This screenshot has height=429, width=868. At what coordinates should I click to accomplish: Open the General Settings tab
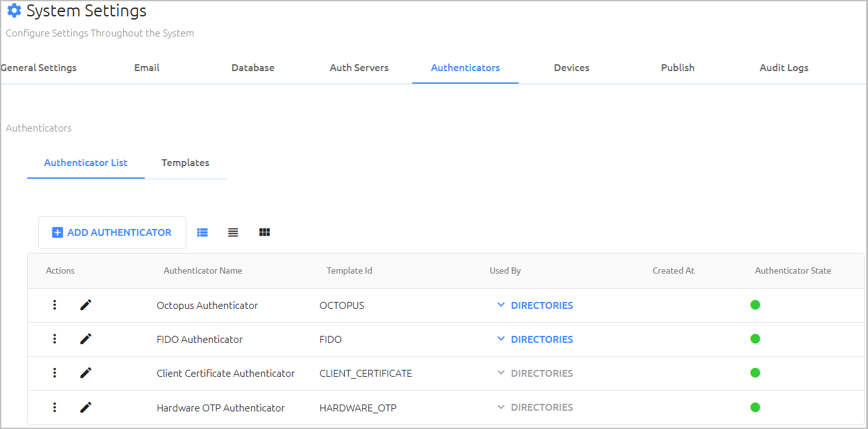pyautogui.click(x=39, y=68)
